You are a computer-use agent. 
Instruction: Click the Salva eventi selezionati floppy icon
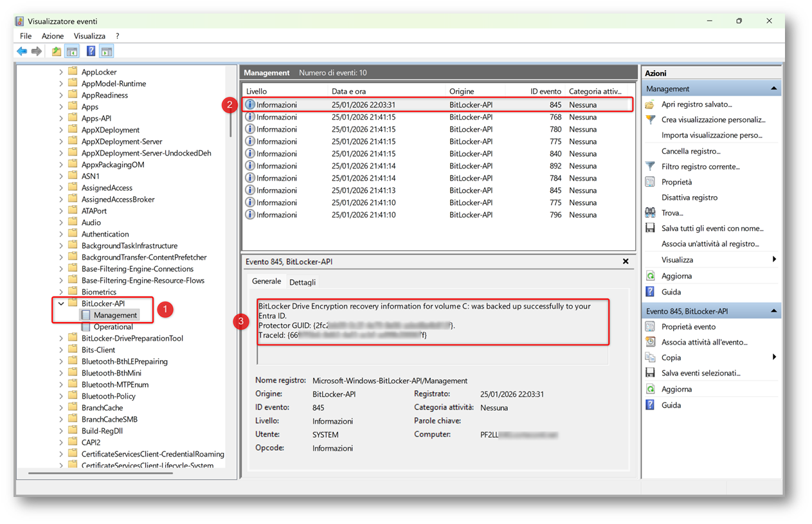pos(650,373)
